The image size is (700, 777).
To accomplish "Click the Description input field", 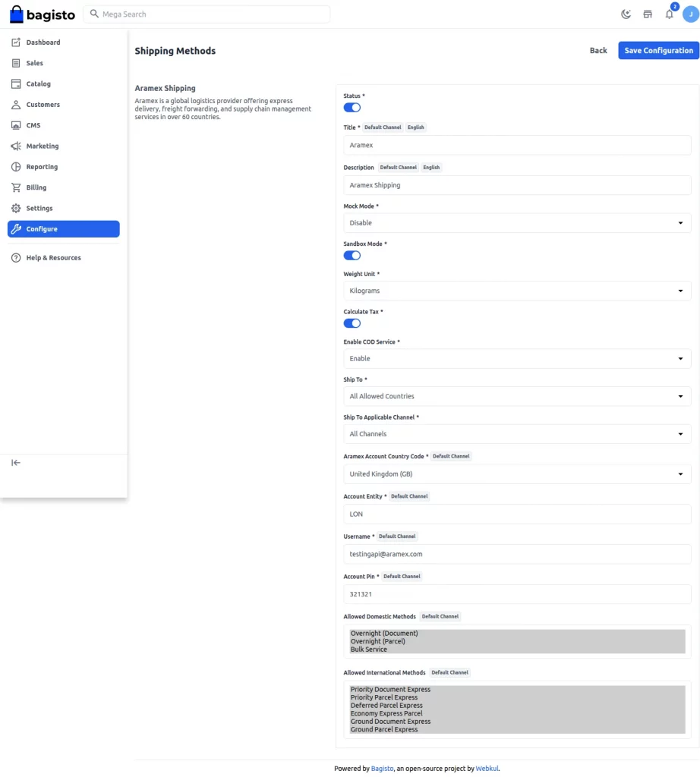I will [517, 185].
